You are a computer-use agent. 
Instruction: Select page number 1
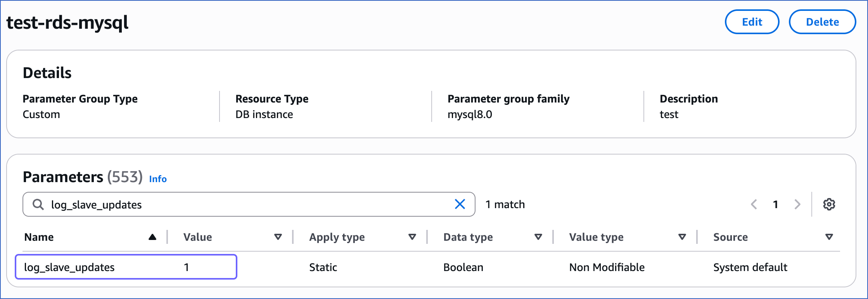775,204
